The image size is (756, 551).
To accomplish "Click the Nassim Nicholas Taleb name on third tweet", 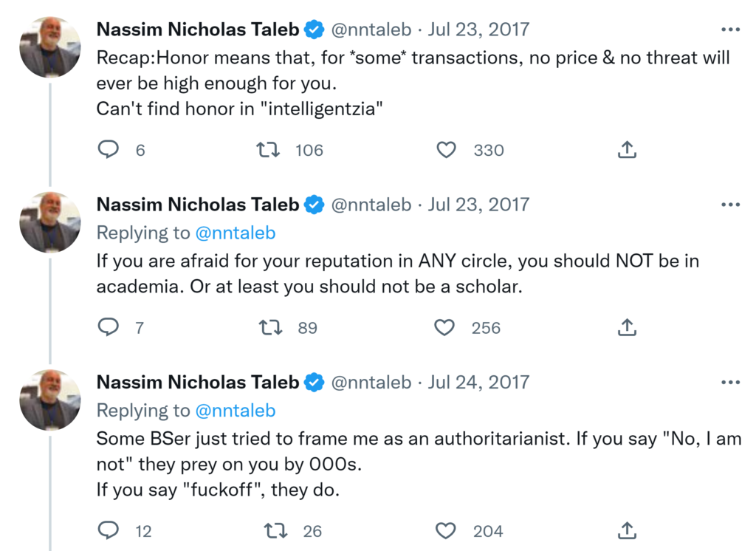I will (198, 383).
